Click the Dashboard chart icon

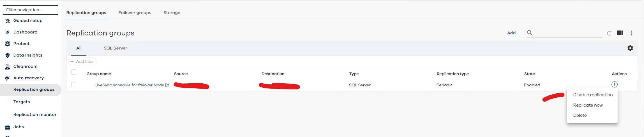(8, 32)
